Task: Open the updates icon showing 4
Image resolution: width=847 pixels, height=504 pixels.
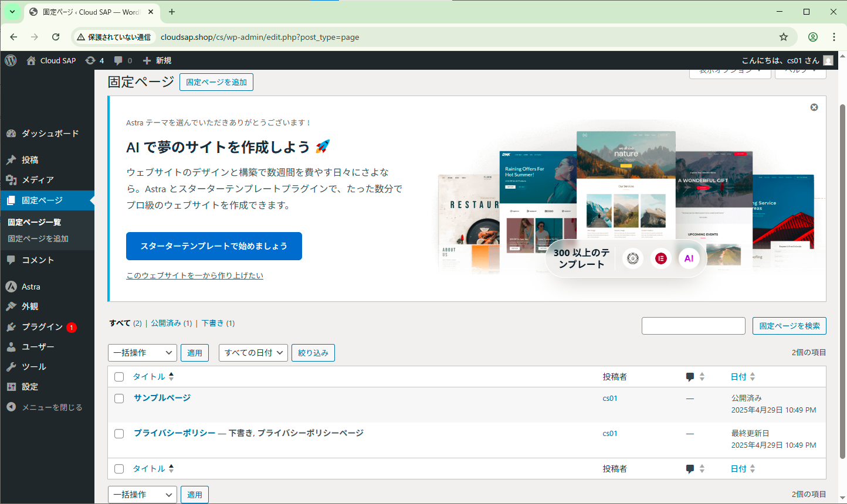Action: 90,60
